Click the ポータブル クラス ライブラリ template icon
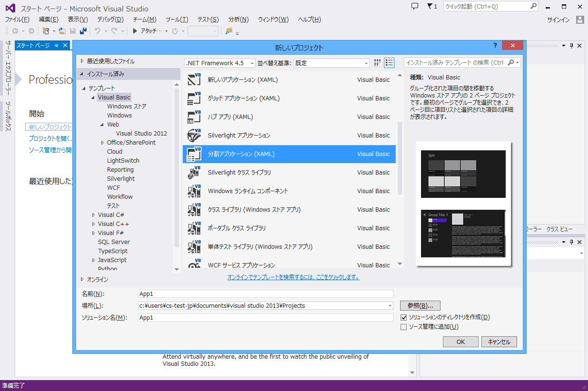 coord(194,228)
